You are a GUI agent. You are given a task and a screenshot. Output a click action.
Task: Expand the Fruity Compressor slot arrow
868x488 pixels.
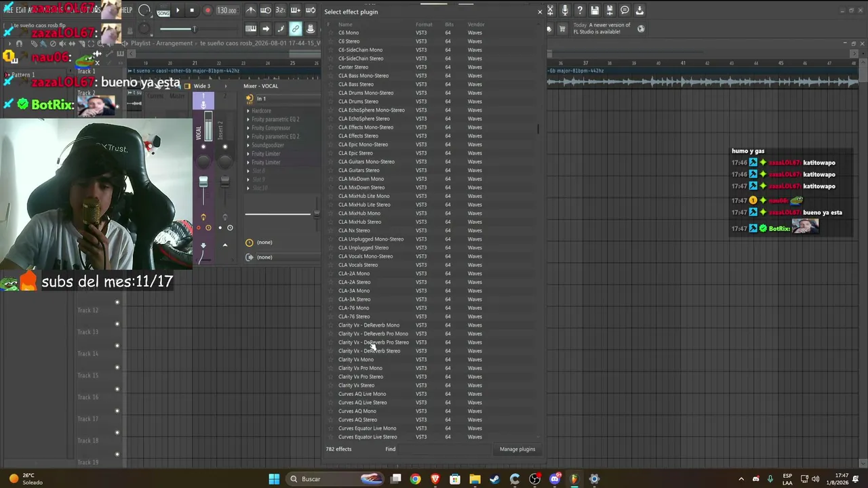[x=248, y=128]
